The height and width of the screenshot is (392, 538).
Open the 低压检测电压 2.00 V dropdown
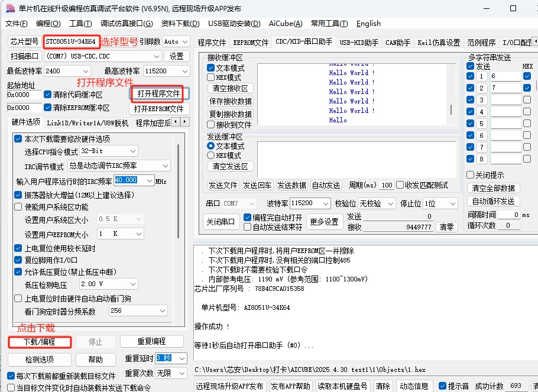108,284
